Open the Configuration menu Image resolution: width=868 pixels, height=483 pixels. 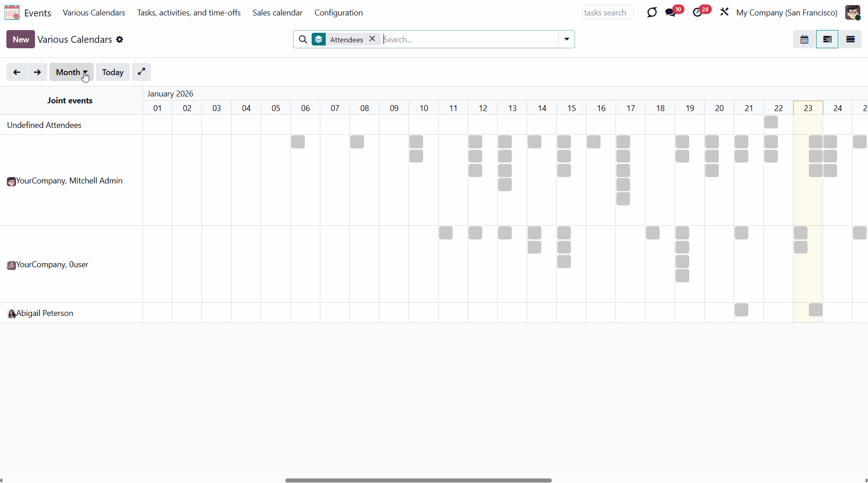point(338,13)
